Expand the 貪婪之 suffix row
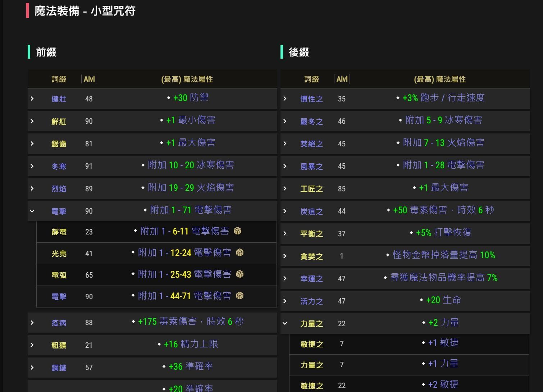The image size is (543, 392). [285, 256]
